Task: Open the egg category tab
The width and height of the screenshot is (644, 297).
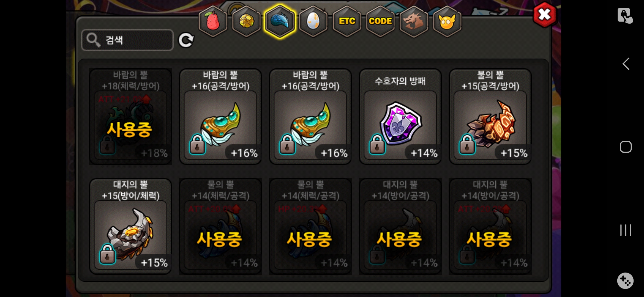Action: [313, 21]
